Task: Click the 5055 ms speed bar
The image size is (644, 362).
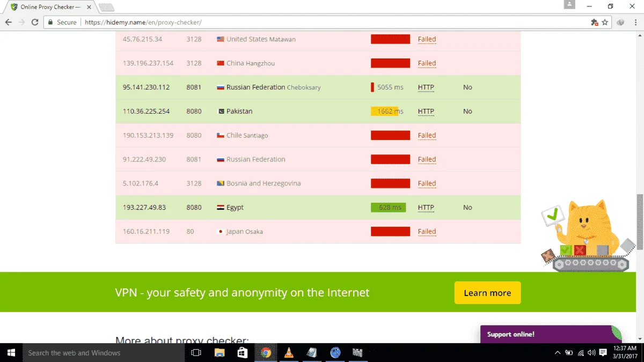Action: pyautogui.click(x=372, y=87)
